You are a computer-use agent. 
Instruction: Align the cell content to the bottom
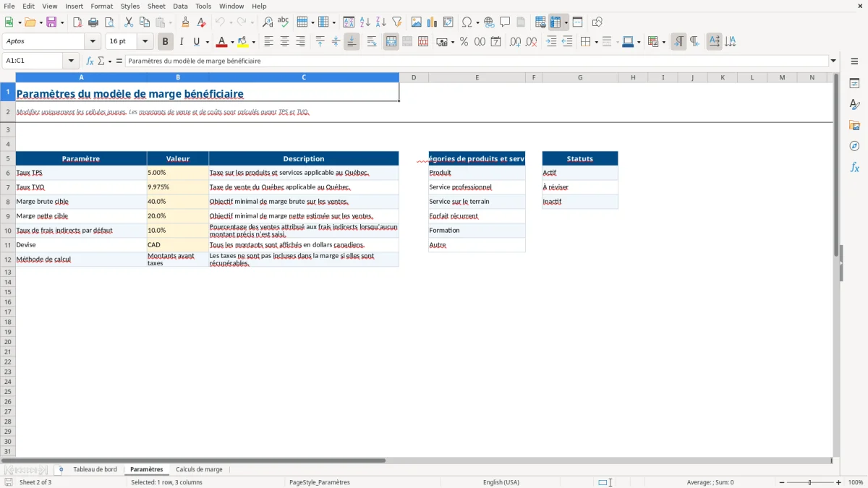coord(352,42)
